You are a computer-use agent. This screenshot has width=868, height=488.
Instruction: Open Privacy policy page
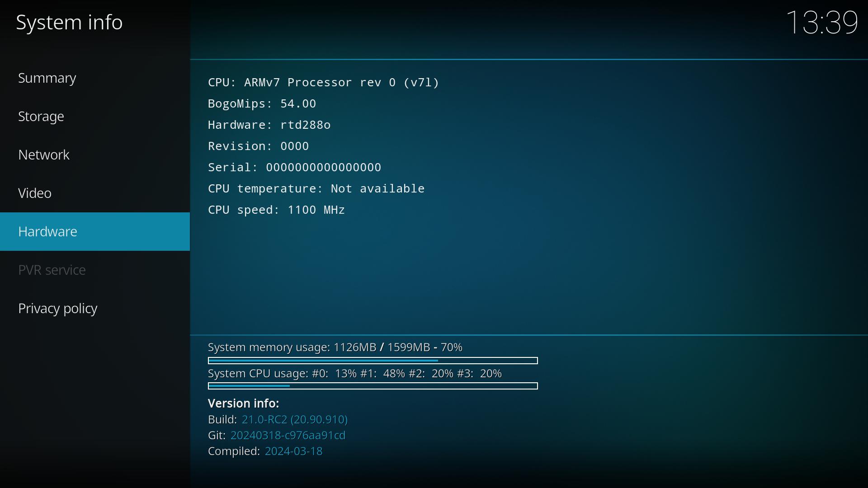pos(58,309)
